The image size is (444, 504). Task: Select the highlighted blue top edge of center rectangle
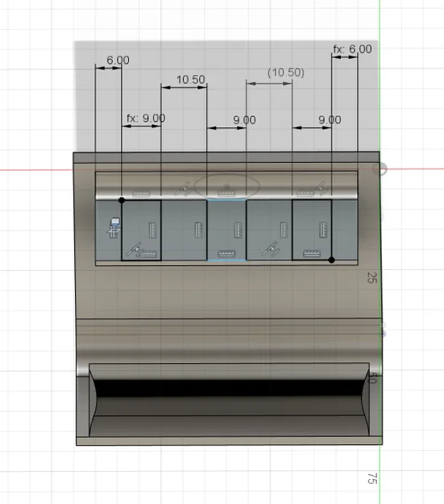pyautogui.click(x=226, y=200)
